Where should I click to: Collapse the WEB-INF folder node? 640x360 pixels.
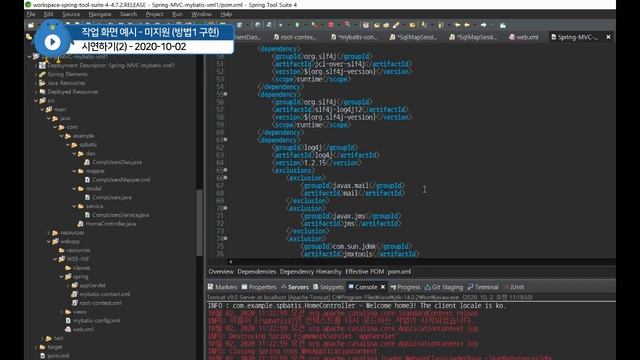click(55, 259)
